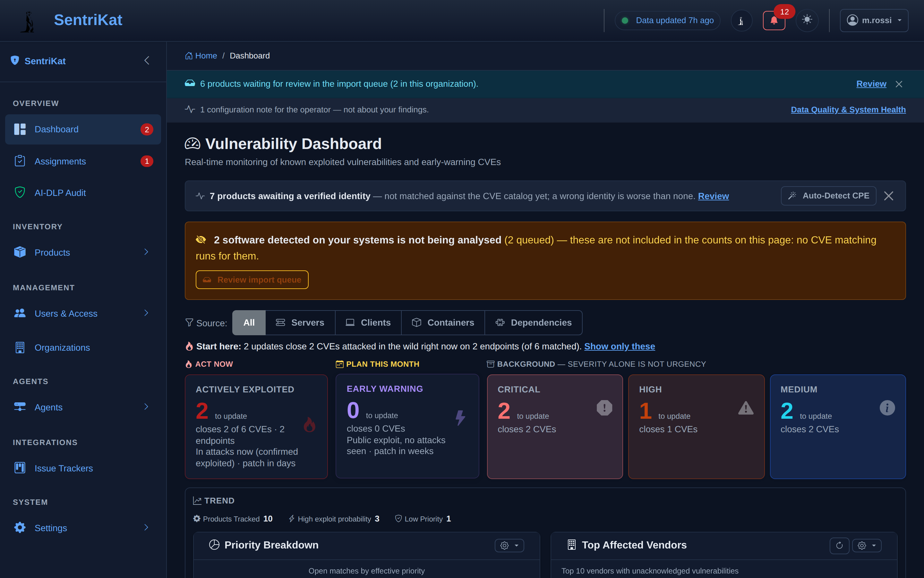Click the Users & Access people icon
Screen dimensions: 924x578
coord(20,313)
